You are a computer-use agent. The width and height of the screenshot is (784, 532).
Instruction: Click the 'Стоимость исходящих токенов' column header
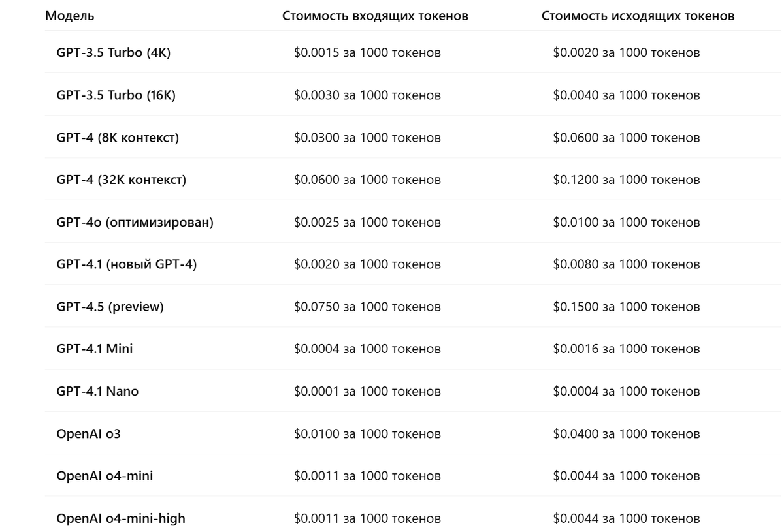point(638,16)
